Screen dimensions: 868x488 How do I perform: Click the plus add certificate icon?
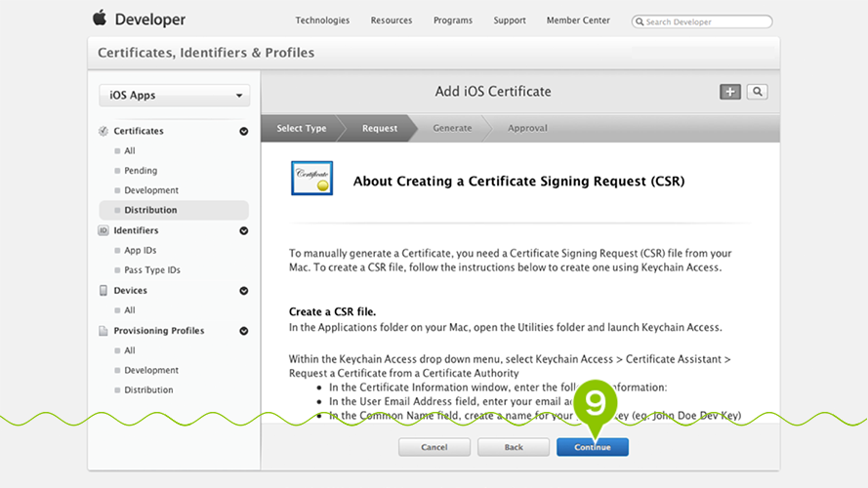(x=730, y=92)
